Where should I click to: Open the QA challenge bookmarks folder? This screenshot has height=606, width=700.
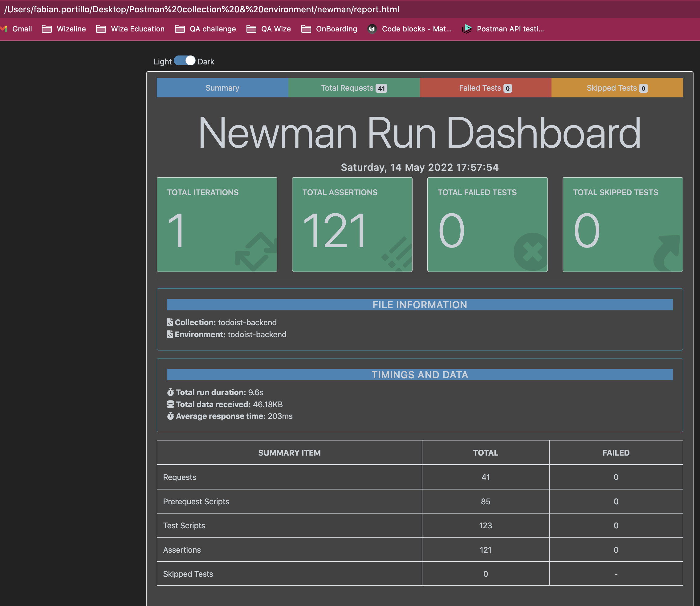click(x=206, y=29)
